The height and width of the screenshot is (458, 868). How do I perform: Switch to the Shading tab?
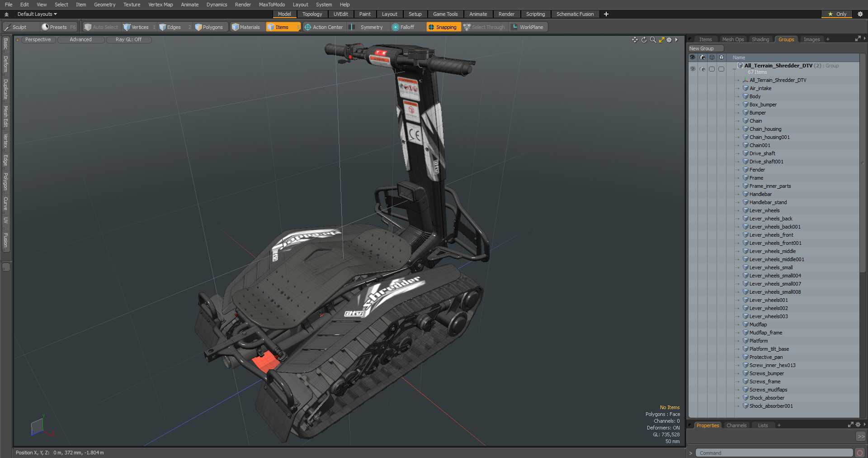pyautogui.click(x=760, y=39)
